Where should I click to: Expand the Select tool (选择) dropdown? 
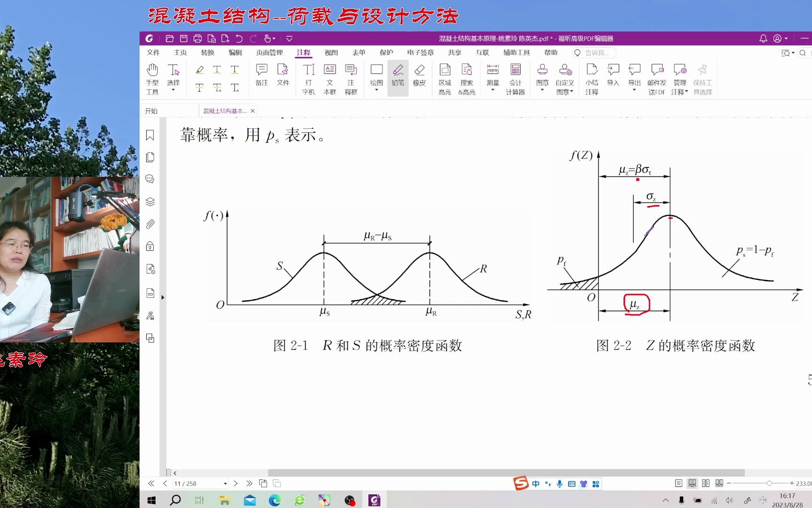click(173, 90)
